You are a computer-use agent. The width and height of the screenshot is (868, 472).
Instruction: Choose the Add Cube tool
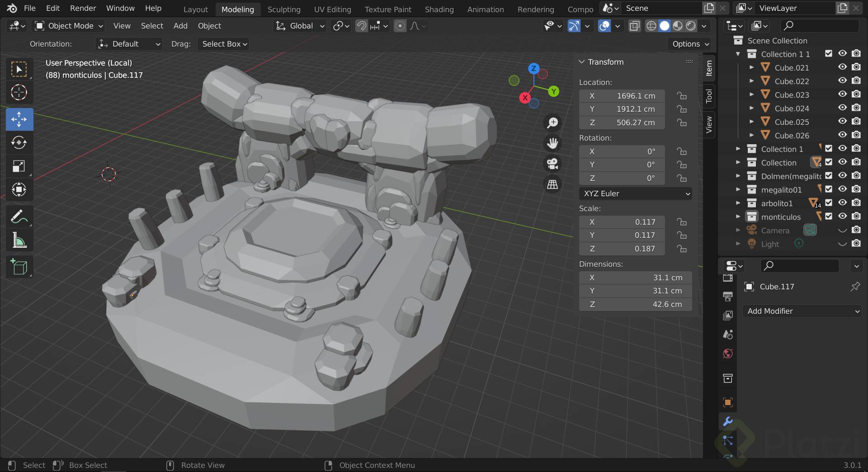click(x=19, y=267)
